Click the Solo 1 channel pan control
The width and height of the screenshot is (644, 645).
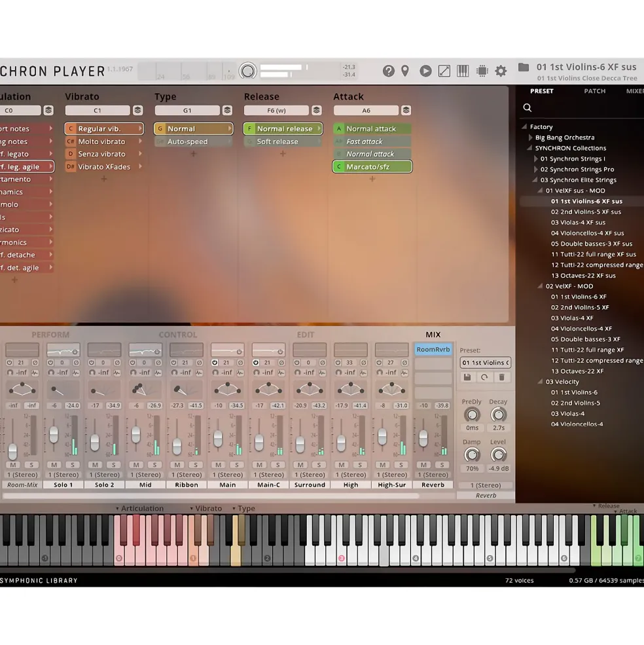click(63, 389)
